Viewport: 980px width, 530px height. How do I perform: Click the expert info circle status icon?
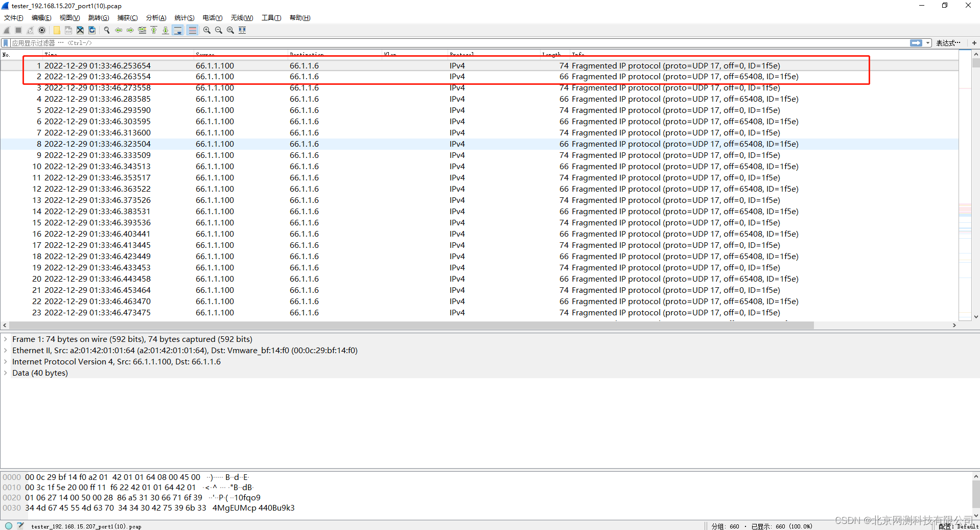pos(9,525)
